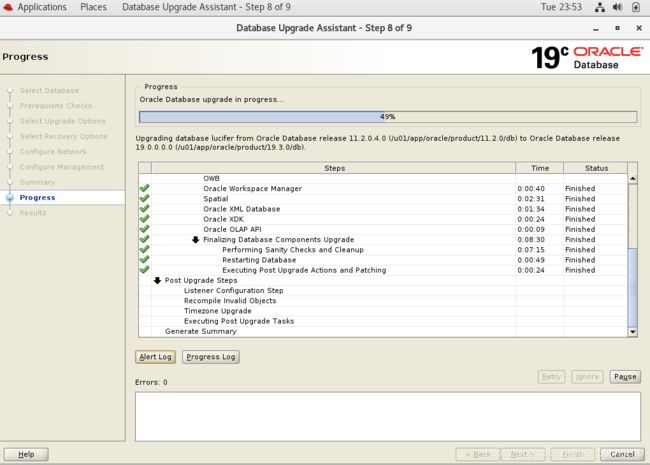Click the 0:08:30 time value
The height and width of the screenshot is (465, 650).
click(531, 240)
